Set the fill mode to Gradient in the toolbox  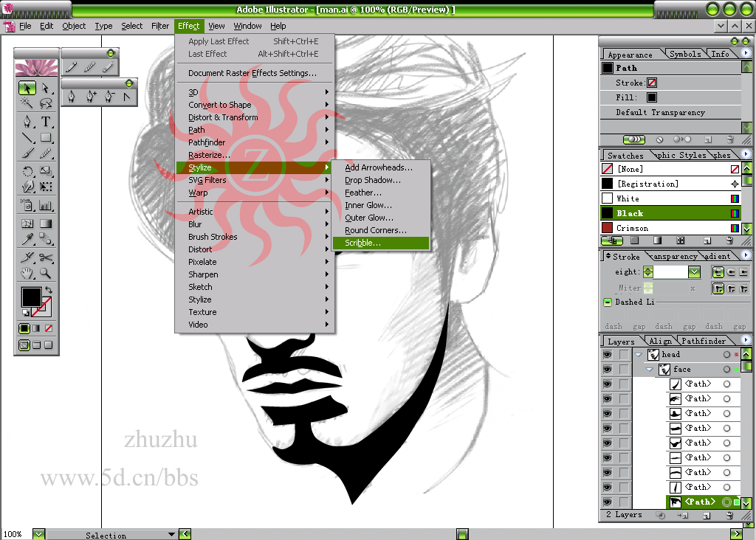point(36,328)
